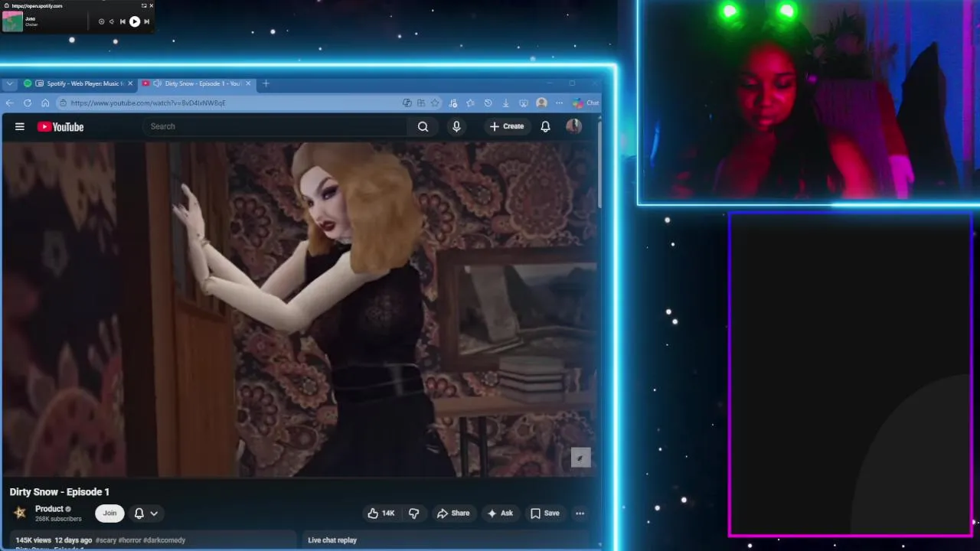Play the Juno track in Spotify mini player
The image size is (980, 551).
135,21
